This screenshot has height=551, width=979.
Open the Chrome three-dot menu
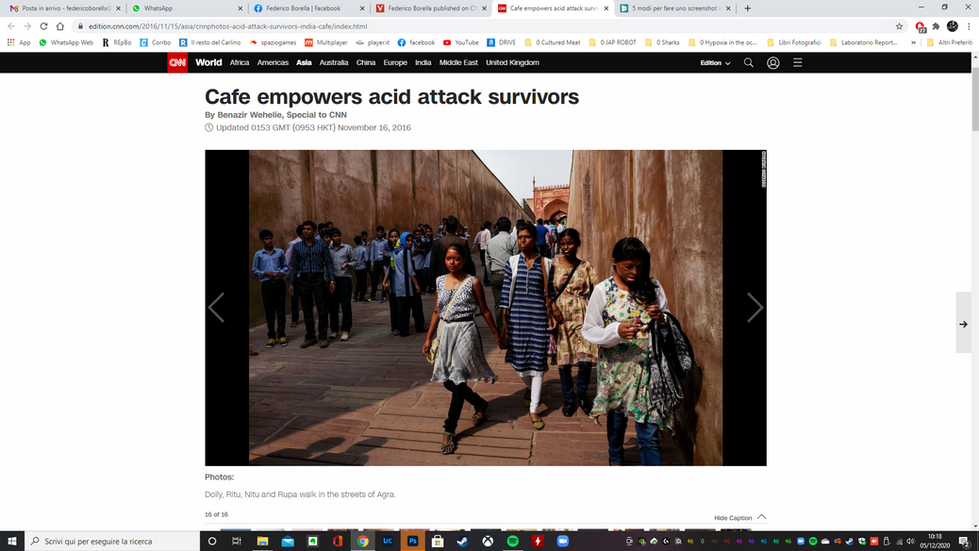coord(968,26)
